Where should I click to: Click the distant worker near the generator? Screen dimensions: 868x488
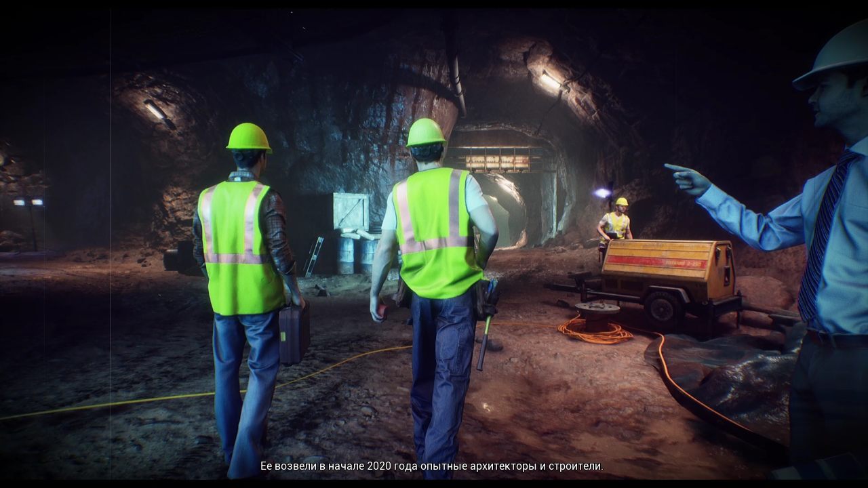[x=616, y=222]
